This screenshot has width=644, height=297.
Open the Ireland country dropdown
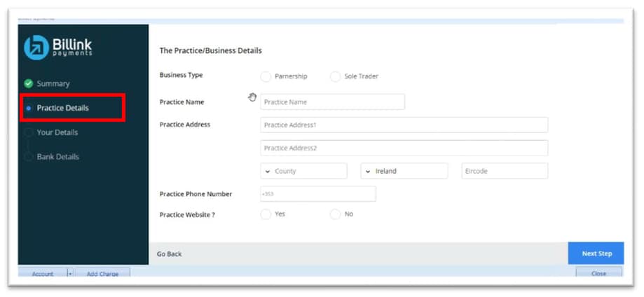click(404, 172)
